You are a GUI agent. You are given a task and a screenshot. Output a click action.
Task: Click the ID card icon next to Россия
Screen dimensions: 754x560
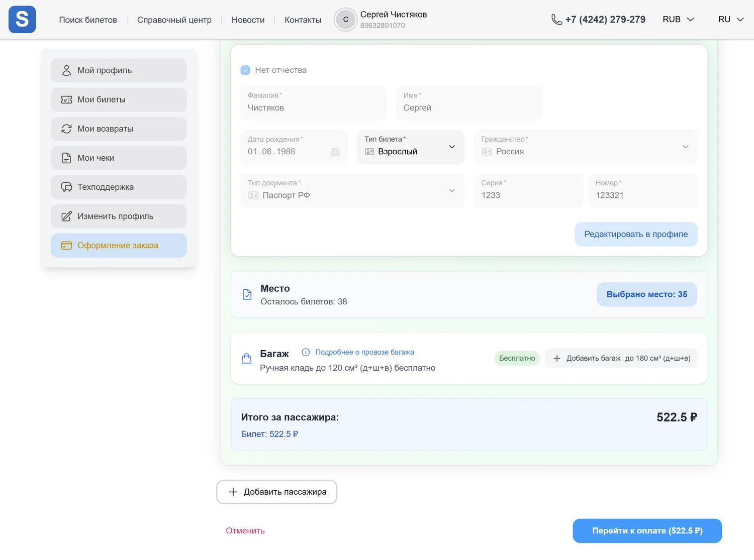pos(487,152)
